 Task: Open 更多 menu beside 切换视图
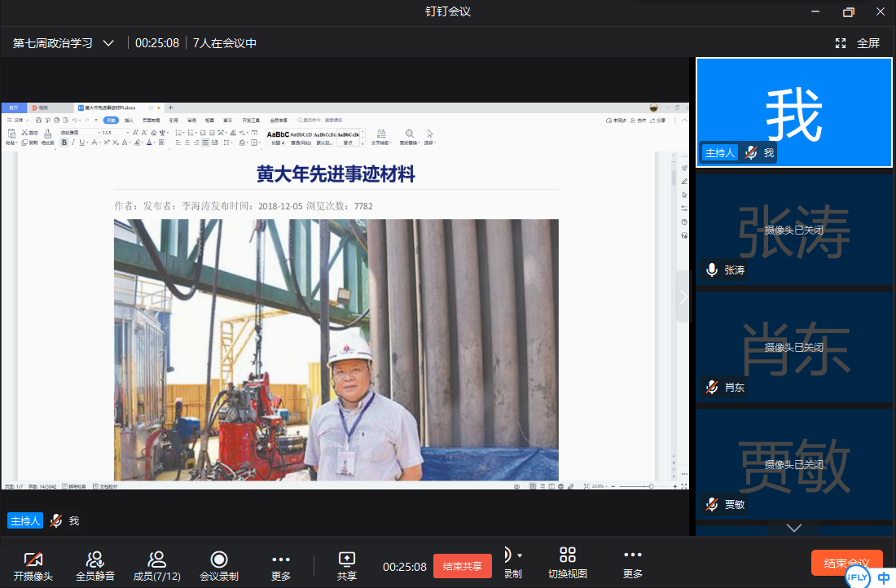point(633,562)
